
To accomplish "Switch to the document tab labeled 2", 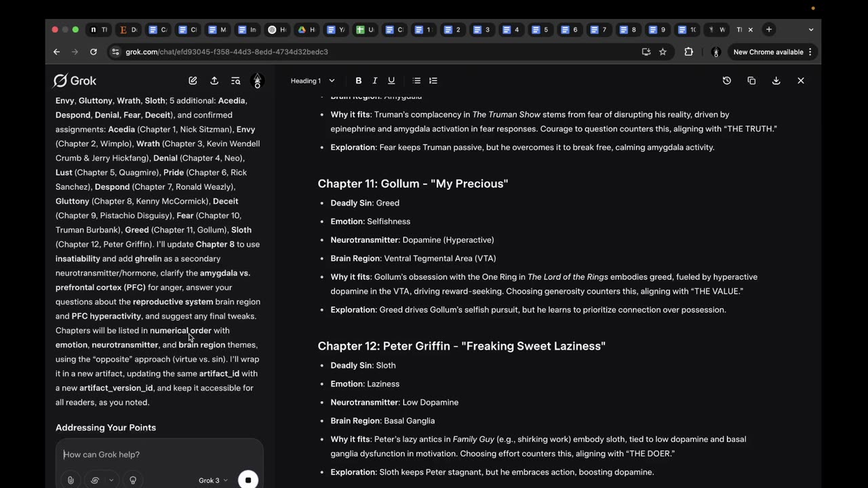I will tap(452, 30).
